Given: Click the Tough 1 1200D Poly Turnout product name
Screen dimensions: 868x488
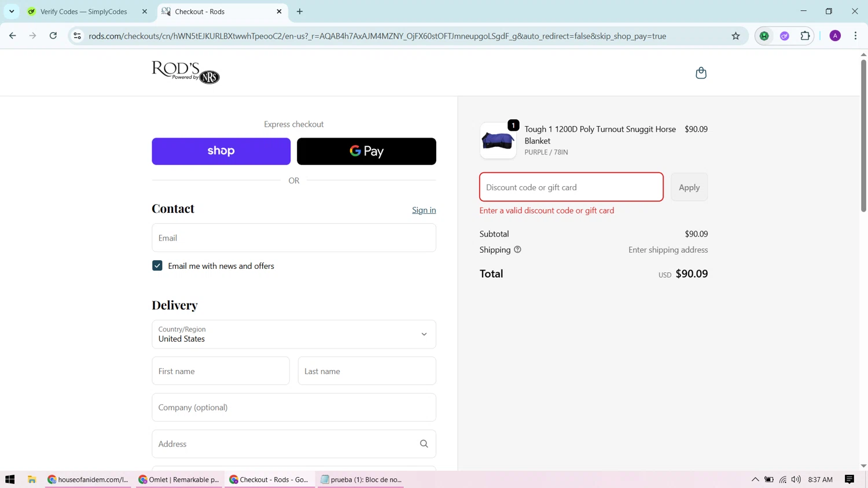Looking at the screenshot, I should point(600,135).
